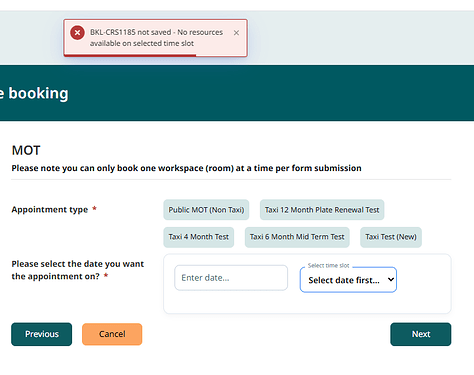Go back with the Previous button
Image resolution: width=474 pixels, height=375 pixels.
(x=42, y=334)
